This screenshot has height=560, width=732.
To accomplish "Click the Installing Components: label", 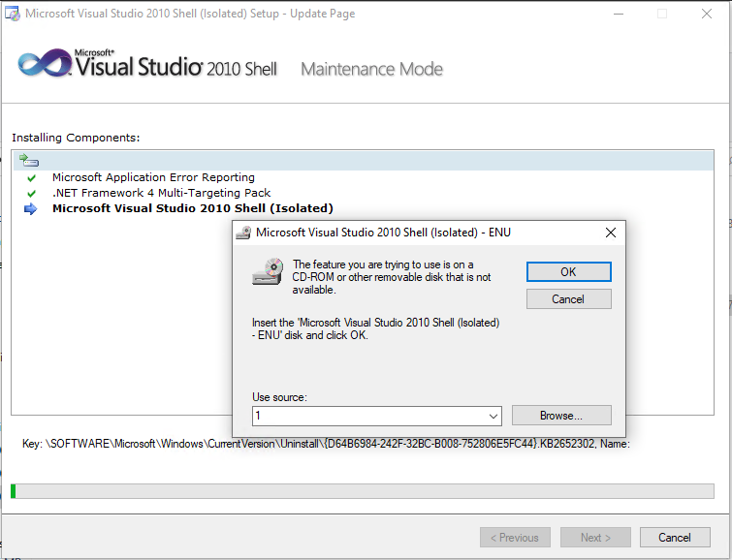I will tap(76, 138).
